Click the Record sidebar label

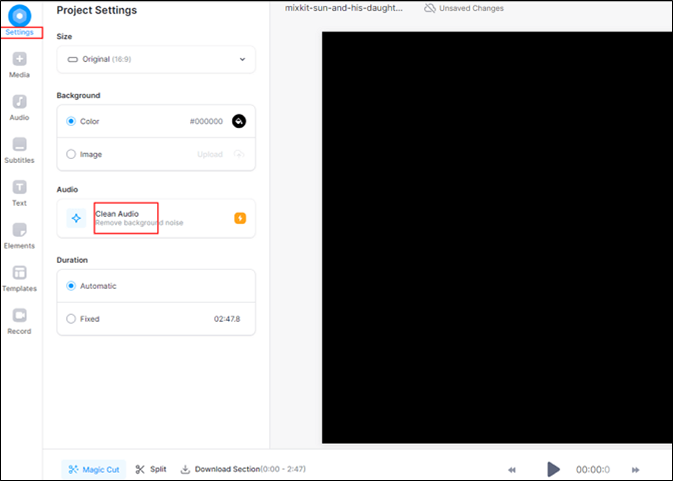[19, 331]
